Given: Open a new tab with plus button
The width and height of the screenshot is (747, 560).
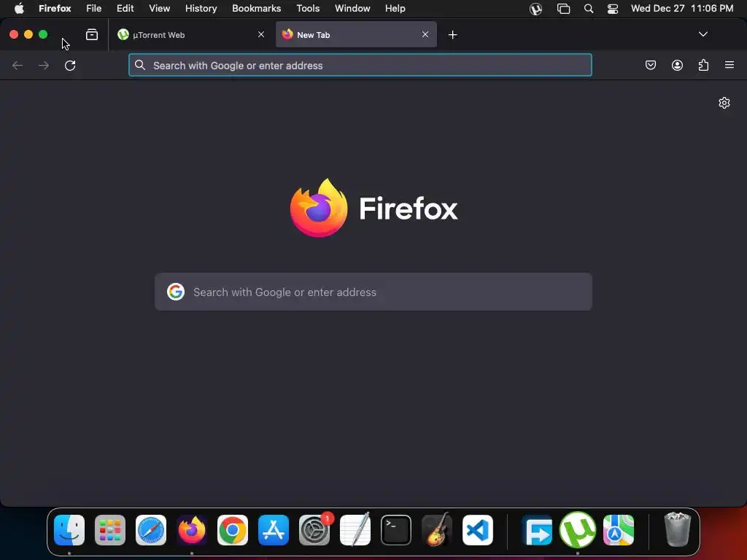Looking at the screenshot, I should click(x=452, y=35).
